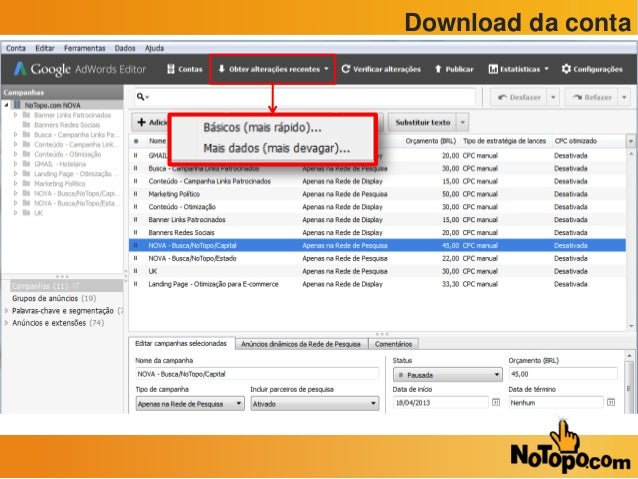This screenshot has height=479, width=638.
Task: Open the column chooser dropdown at table corner
Action: coord(630,141)
